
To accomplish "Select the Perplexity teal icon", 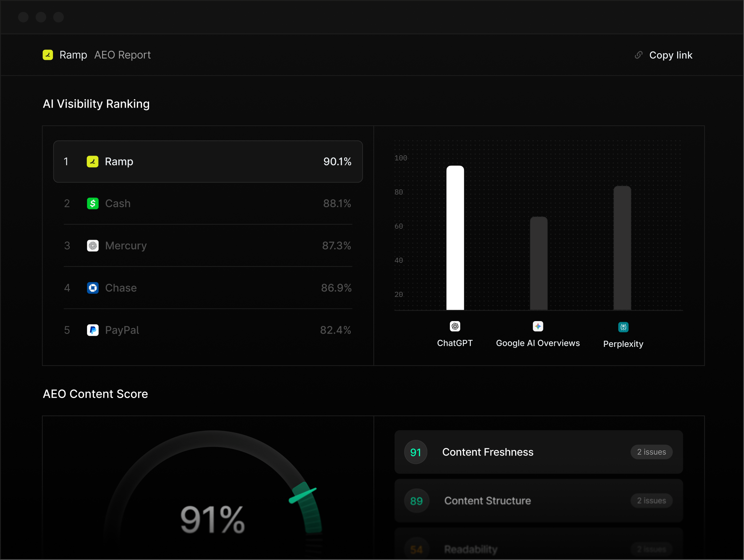I will click(623, 327).
